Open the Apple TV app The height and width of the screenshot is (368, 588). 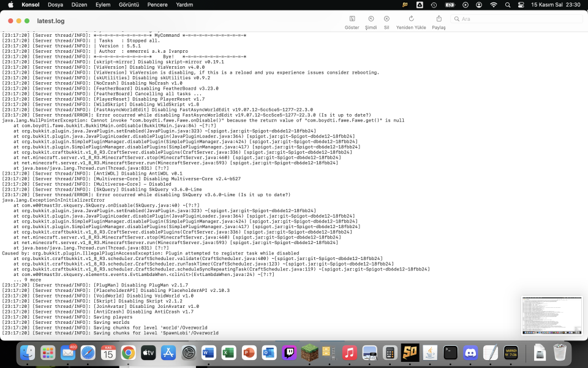coord(148,353)
